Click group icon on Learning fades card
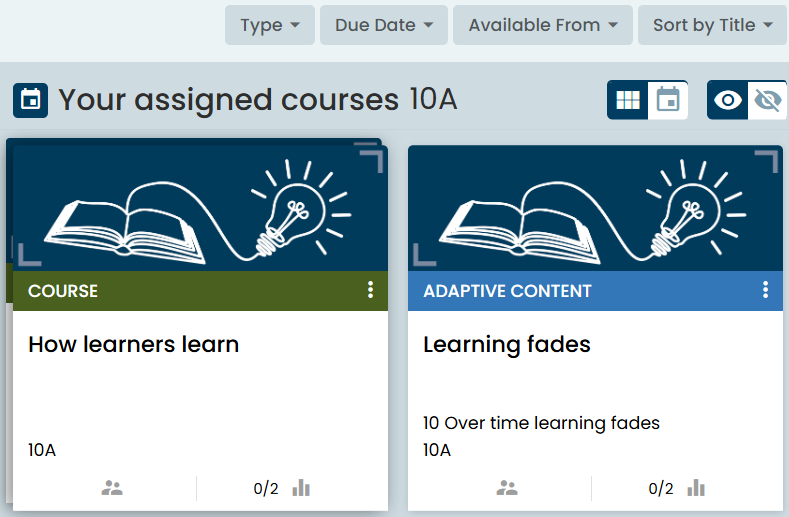Screen dimensions: 789x517 point(507,488)
